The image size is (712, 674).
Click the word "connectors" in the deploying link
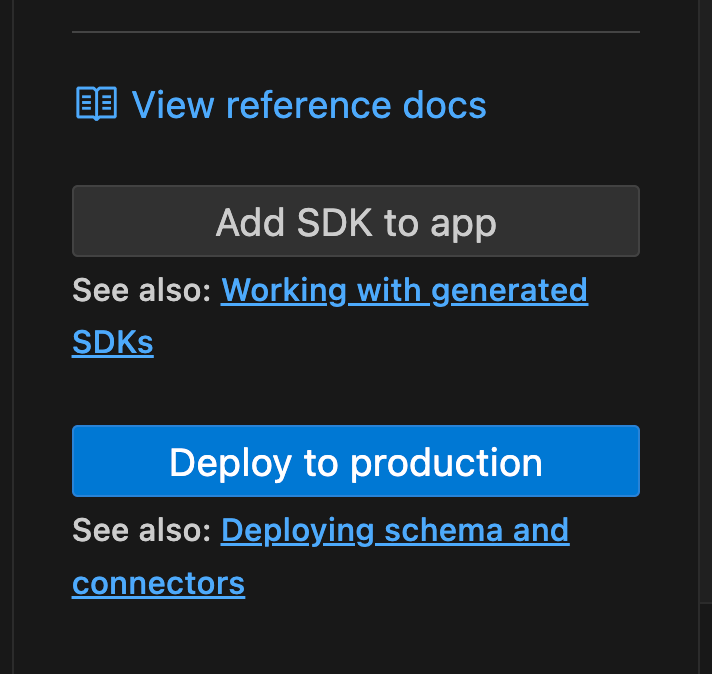click(x=158, y=583)
